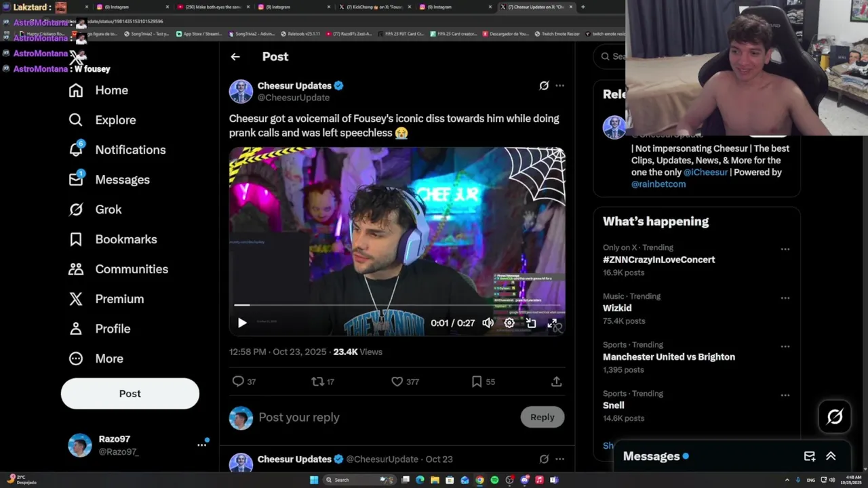Open more options on the main post
This screenshot has height=488, width=868.
[x=559, y=85]
